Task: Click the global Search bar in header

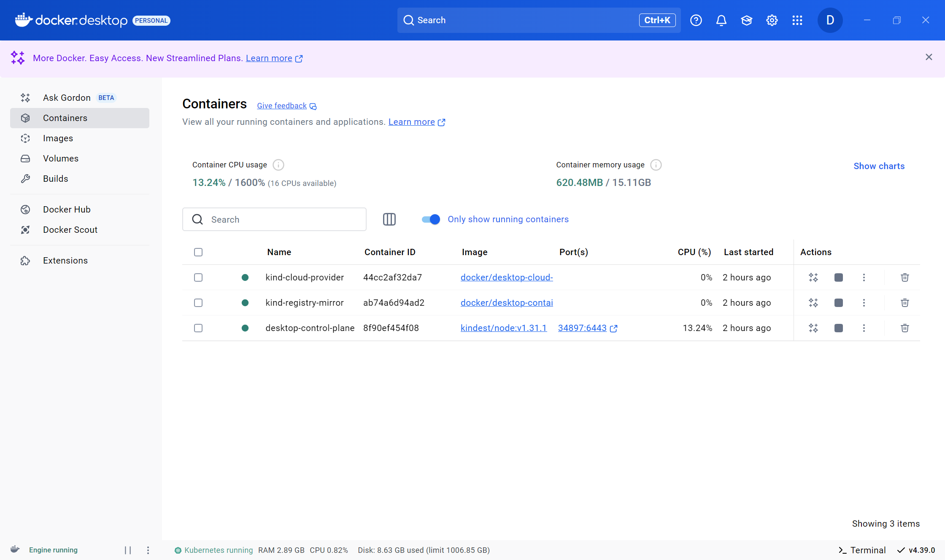Action: (539, 20)
